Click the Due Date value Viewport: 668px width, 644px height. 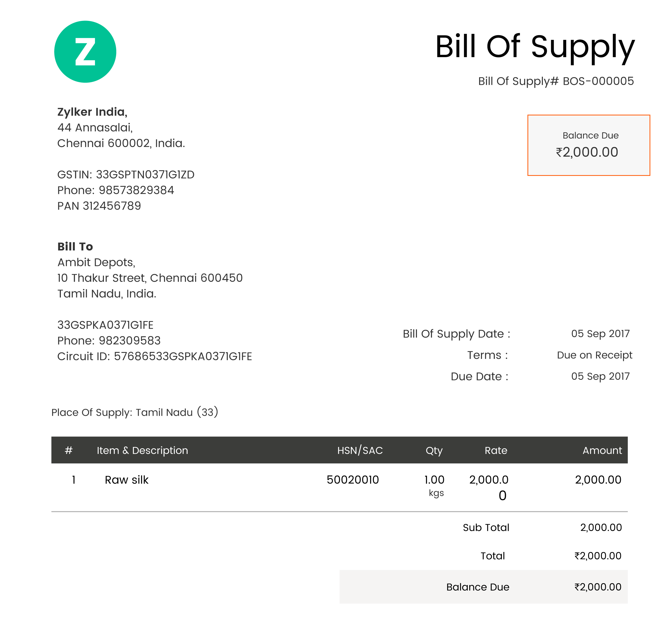point(600,376)
